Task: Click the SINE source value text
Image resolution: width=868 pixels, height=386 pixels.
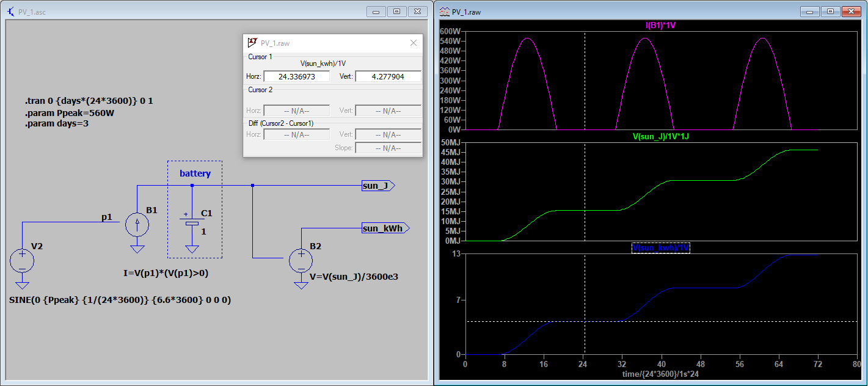Action: tap(120, 300)
